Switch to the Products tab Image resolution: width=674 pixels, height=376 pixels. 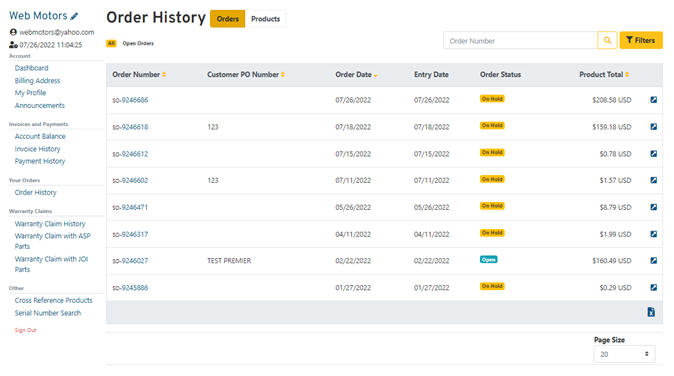click(x=265, y=19)
